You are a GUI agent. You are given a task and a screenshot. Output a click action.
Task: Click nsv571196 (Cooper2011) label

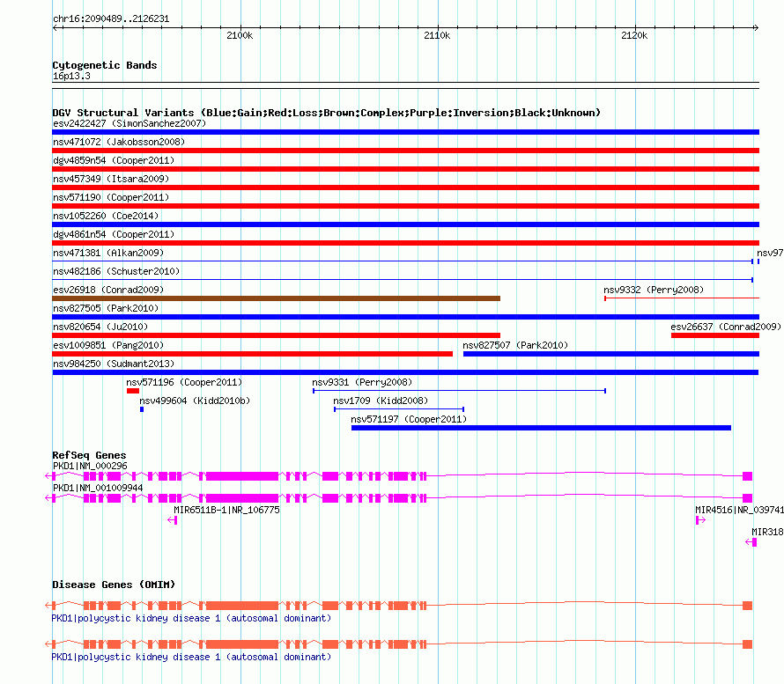pyautogui.click(x=184, y=382)
